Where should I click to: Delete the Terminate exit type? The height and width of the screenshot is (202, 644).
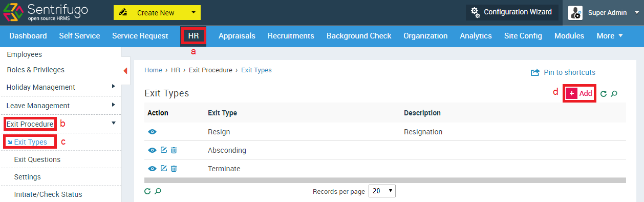tap(174, 169)
